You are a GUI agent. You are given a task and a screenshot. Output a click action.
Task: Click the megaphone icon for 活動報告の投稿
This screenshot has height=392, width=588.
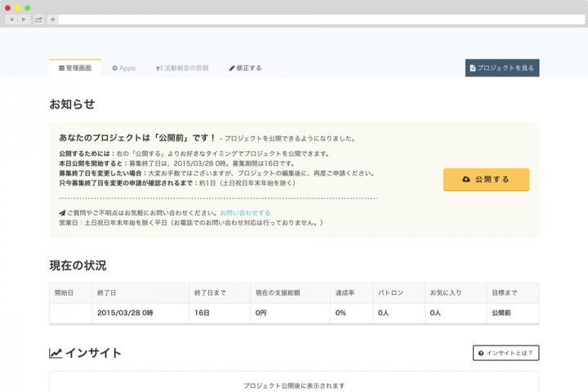pyautogui.click(x=159, y=68)
